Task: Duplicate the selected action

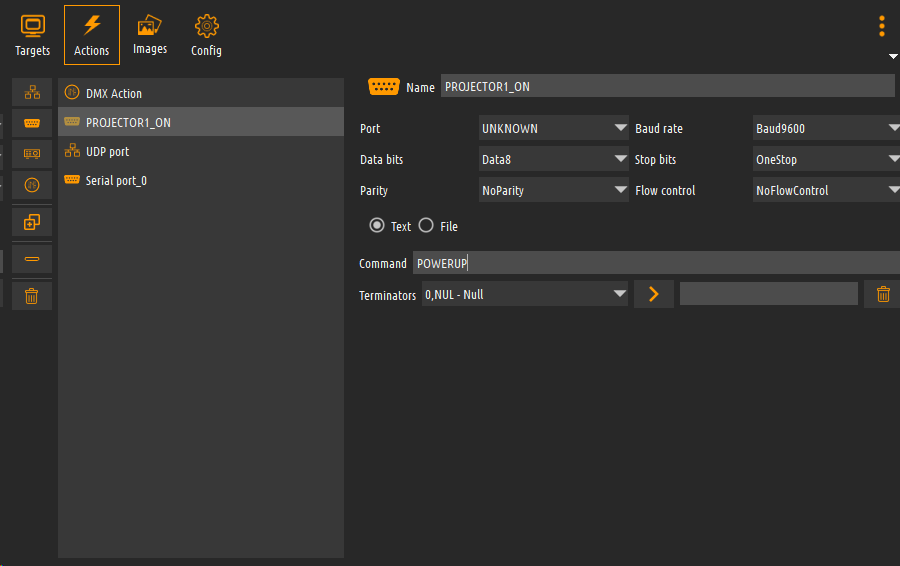Action: click(32, 222)
